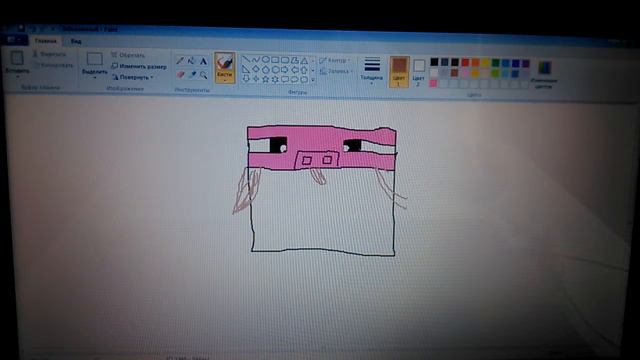Select the Text tool (letter A)
This screenshot has width=640, height=360.
pyautogui.click(x=203, y=62)
